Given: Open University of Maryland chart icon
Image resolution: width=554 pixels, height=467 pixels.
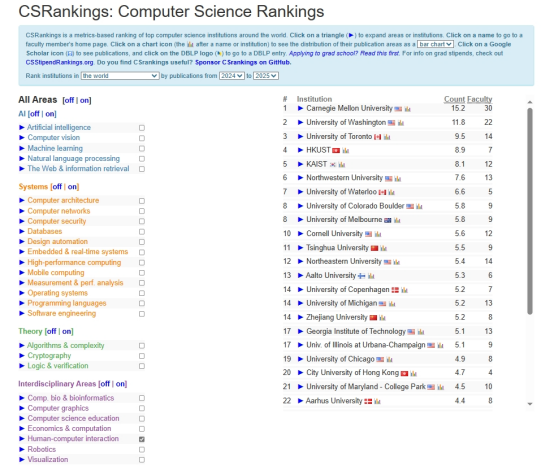Looking at the screenshot, I should [440, 388].
